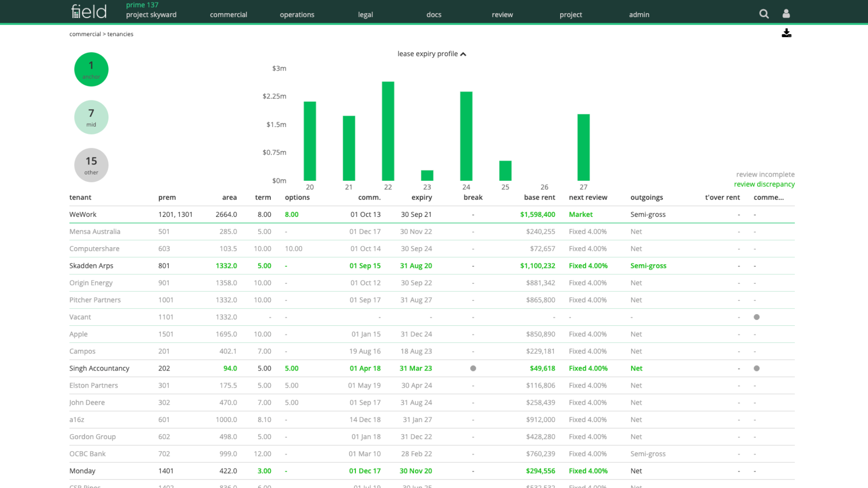Viewport: 868px width, 488px height.
Task: Click the a16z tenant name
Action: tap(76, 420)
